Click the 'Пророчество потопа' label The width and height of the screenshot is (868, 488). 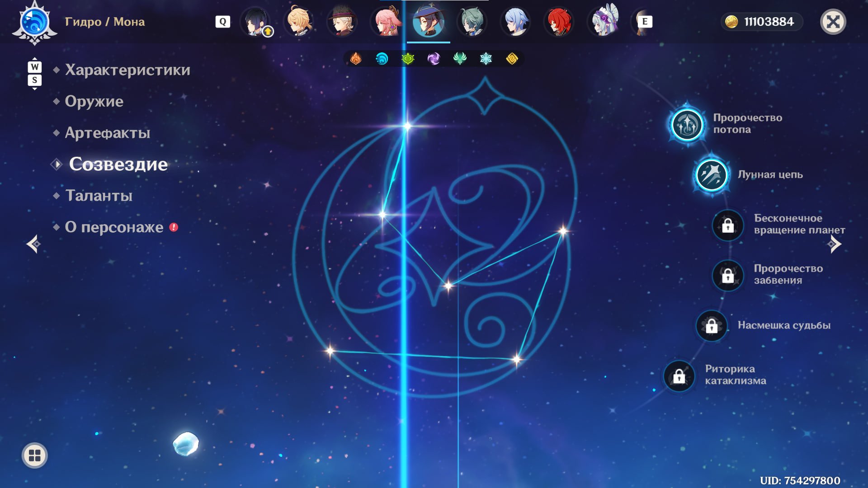point(748,124)
